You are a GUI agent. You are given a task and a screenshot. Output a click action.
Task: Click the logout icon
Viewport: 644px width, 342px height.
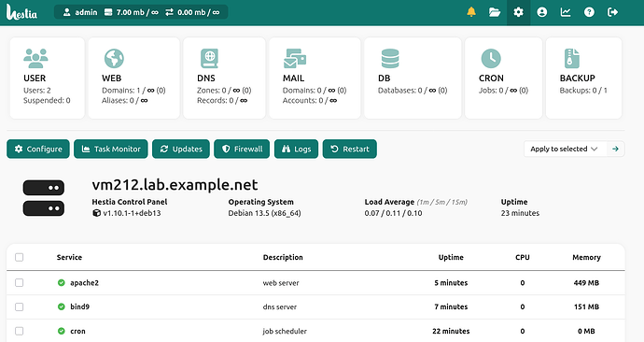(x=612, y=12)
